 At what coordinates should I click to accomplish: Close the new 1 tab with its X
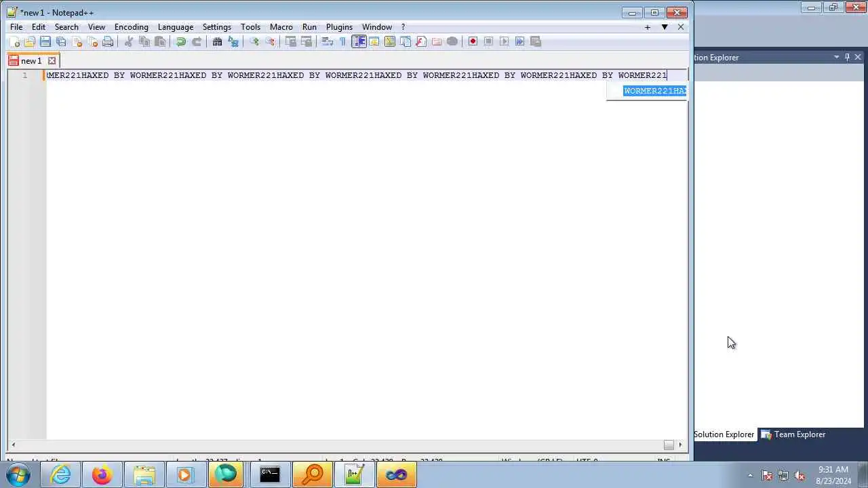point(52,61)
